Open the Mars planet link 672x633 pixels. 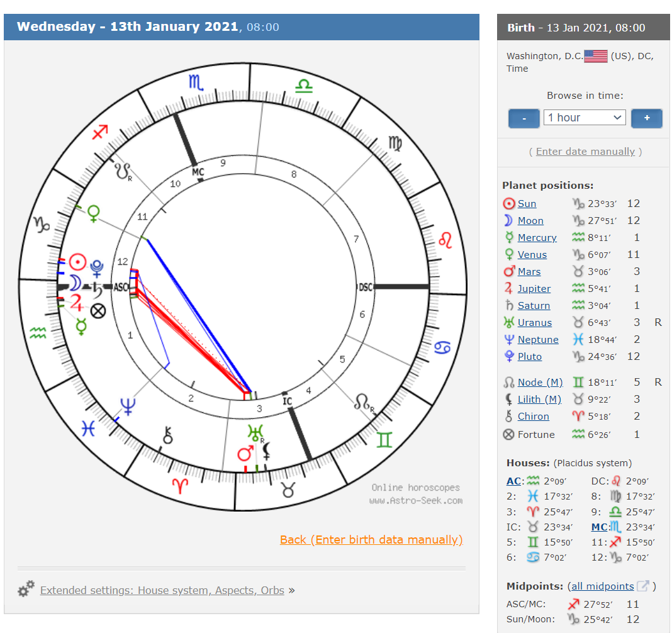coord(529,272)
